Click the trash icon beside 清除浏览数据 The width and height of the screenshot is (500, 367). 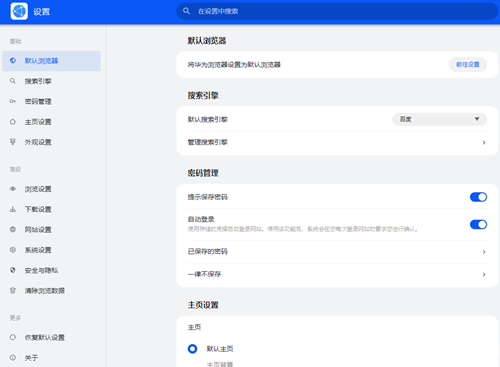13,291
